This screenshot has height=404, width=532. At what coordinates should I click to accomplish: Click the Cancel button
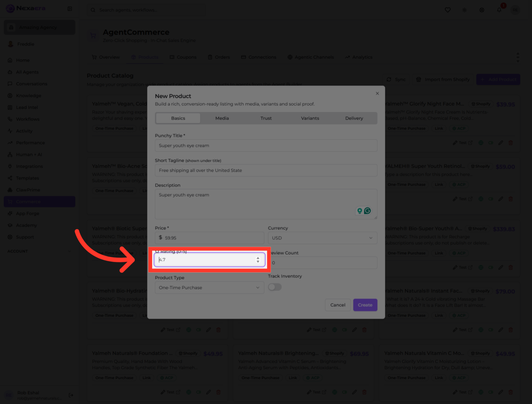click(x=338, y=305)
